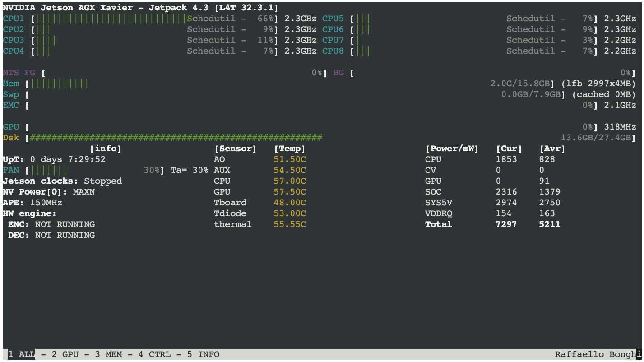Click Total current power 7297
This screenshot has height=362, width=644.
click(x=506, y=224)
